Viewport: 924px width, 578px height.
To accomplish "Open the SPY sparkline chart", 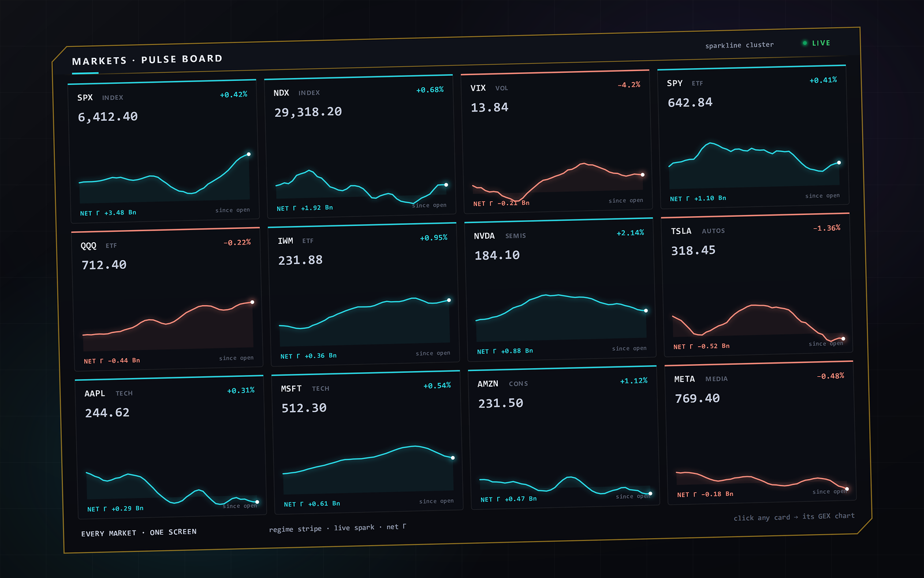I will [754, 165].
